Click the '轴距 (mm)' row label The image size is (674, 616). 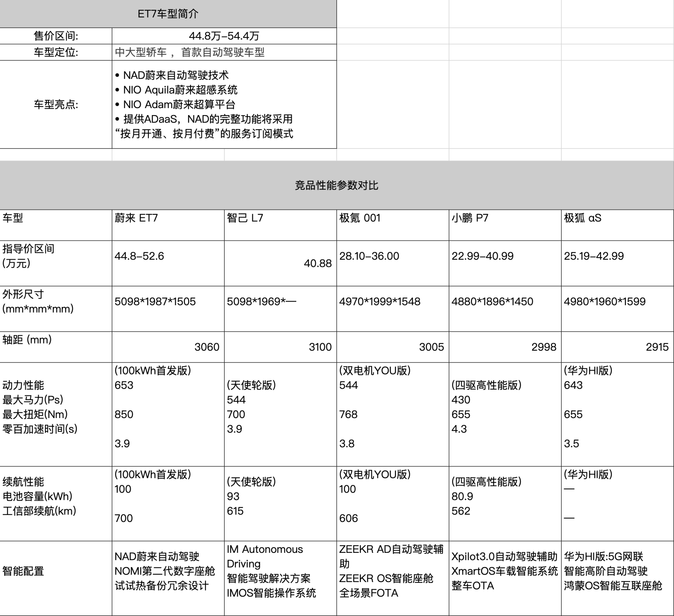(56, 347)
